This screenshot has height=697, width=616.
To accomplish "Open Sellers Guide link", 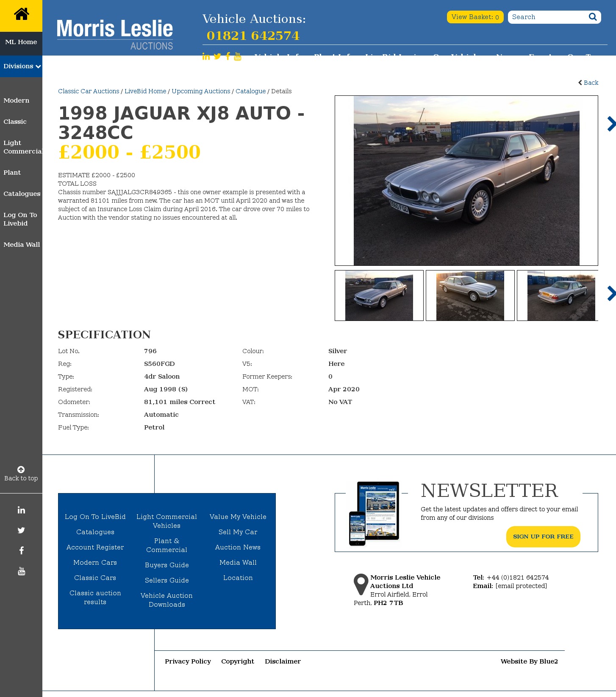I will coord(167,580).
